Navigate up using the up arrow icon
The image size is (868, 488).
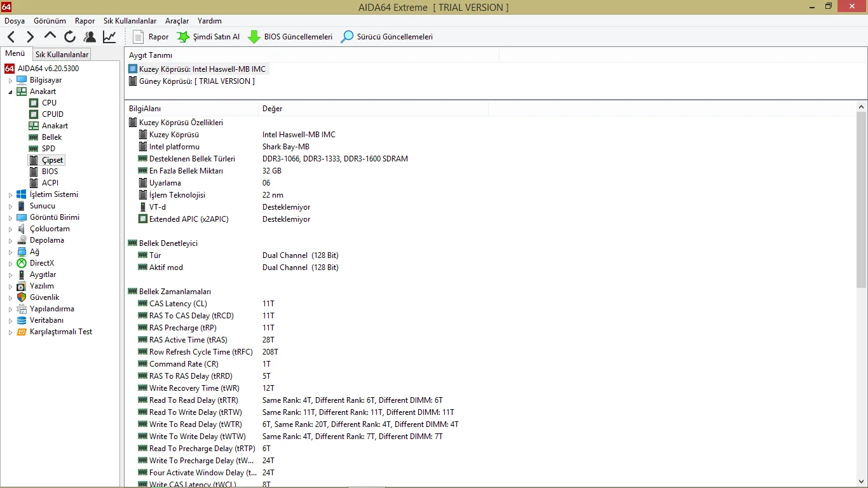pyautogui.click(x=50, y=37)
